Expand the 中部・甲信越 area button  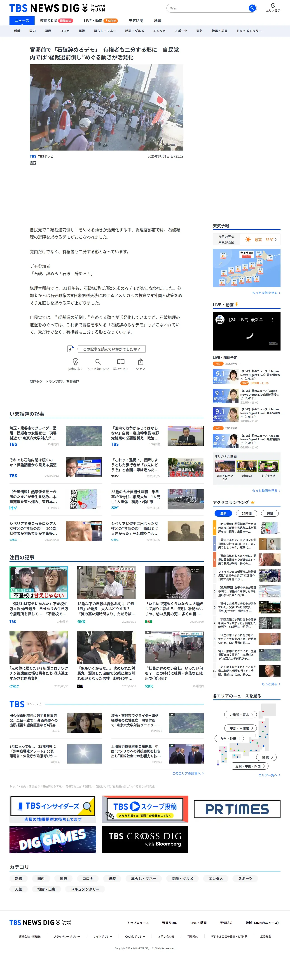tap(241, 728)
